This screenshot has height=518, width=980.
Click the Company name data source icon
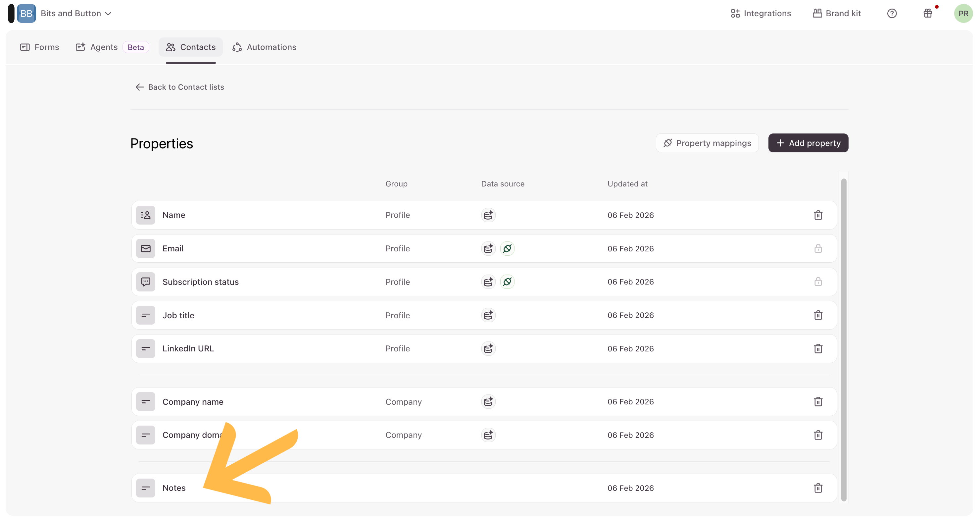(x=488, y=401)
